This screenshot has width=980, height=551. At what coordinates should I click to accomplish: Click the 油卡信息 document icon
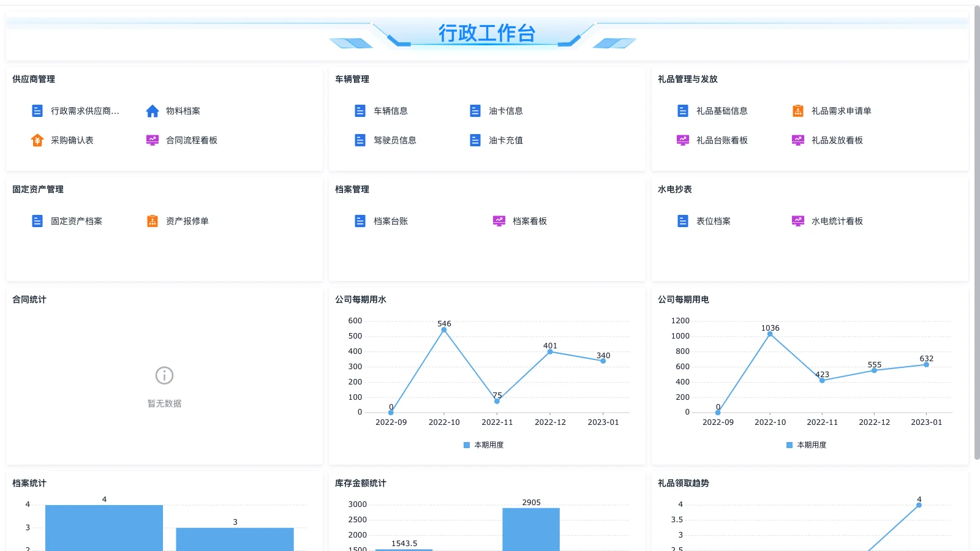pos(475,111)
